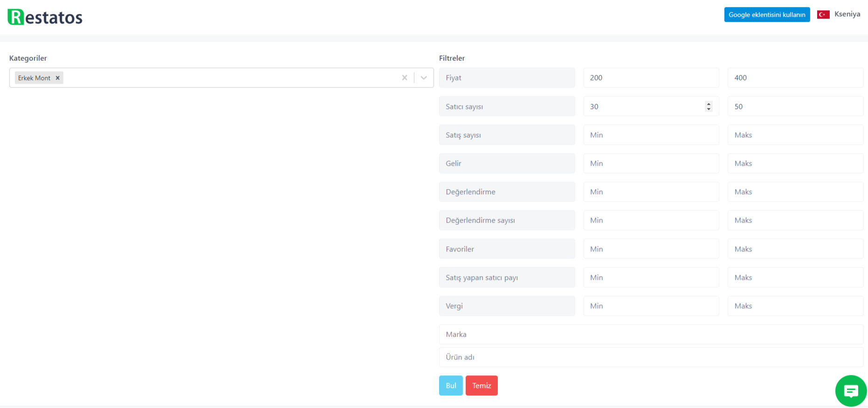Click the Vergi Maks field
Viewport: 868px width, 408px height.
point(795,306)
